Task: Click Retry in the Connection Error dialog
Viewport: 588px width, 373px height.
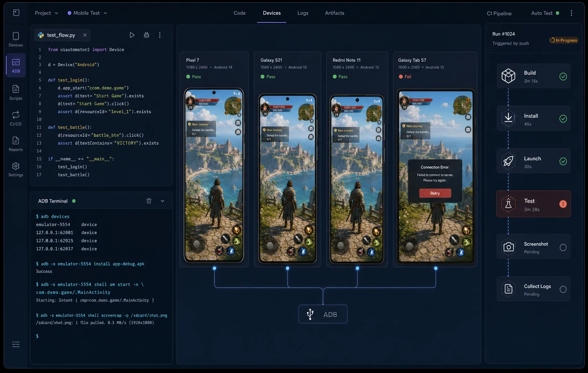Action: click(x=435, y=193)
